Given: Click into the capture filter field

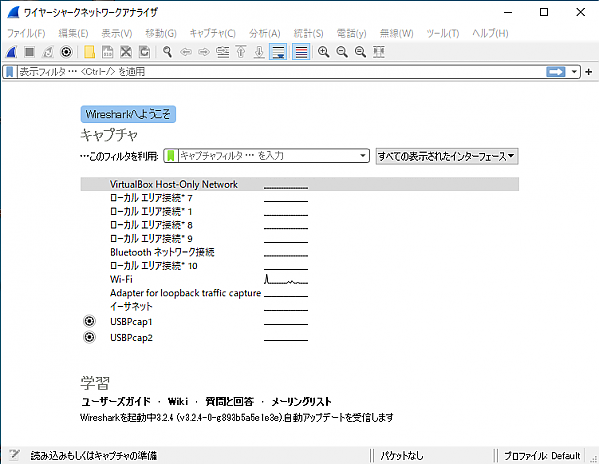Looking at the screenshot, I should [267, 156].
